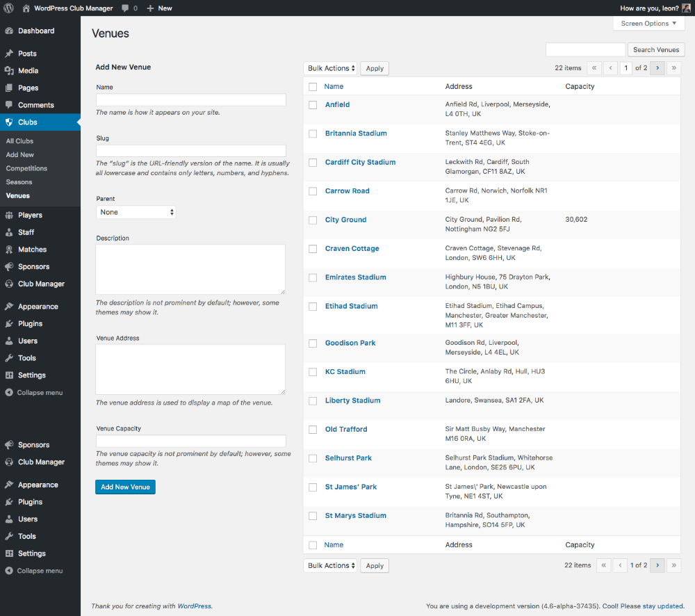Click the Media icon in sidebar
This screenshot has height=616, width=695.
9,70
